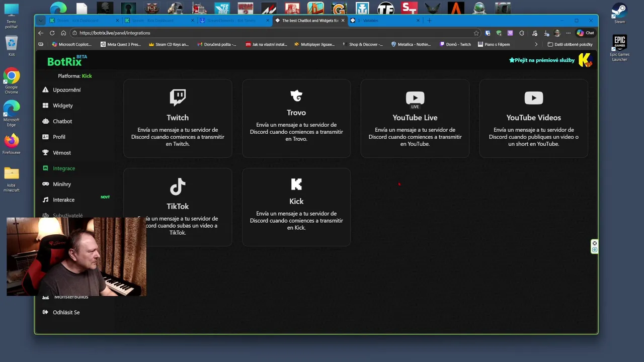Viewport: 644px width, 362px height.
Task: Open the Metallica - Nothin bookmark
Action: coord(412,44)
